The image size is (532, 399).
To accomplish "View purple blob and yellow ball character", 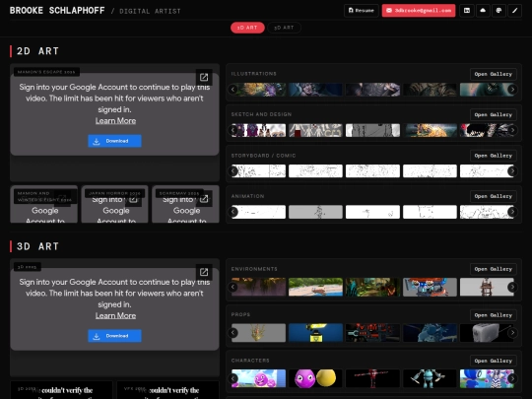I will (x=315, y=378).
